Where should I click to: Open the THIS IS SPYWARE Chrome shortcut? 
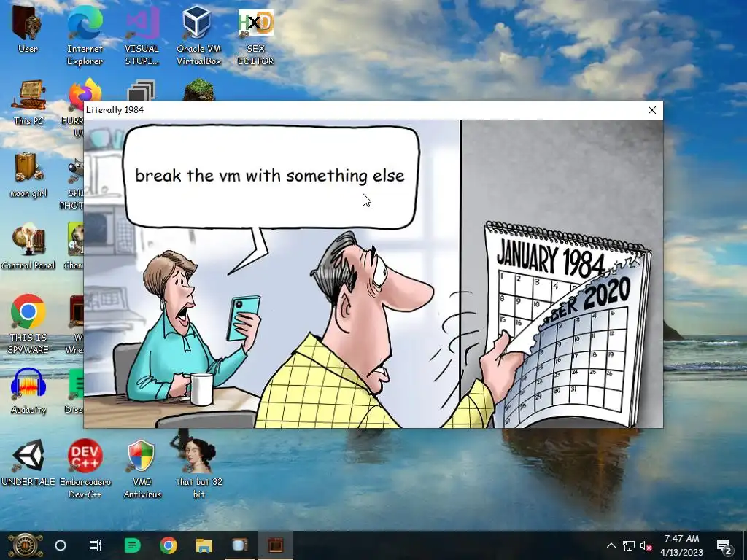pos(28,324)
